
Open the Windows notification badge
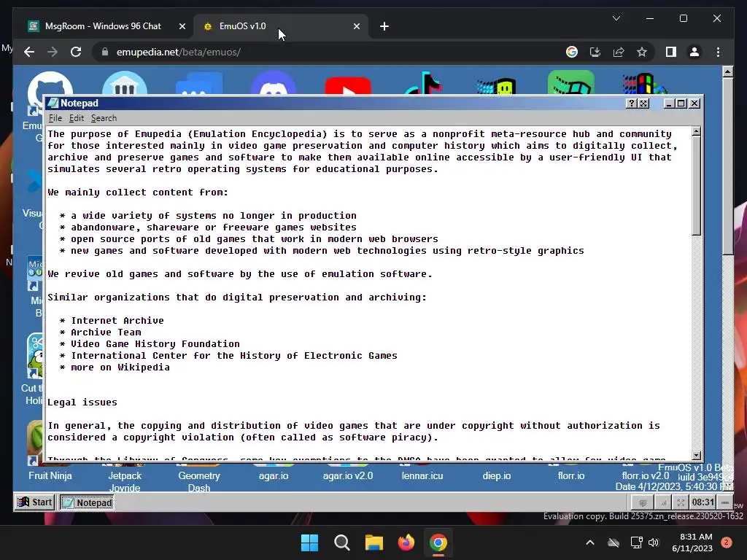(x=727, y=542)
